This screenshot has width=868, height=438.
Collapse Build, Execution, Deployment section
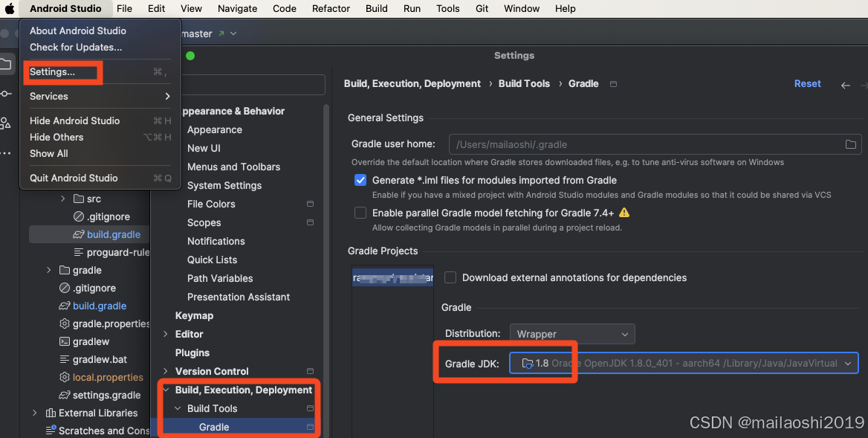[166, 390]
